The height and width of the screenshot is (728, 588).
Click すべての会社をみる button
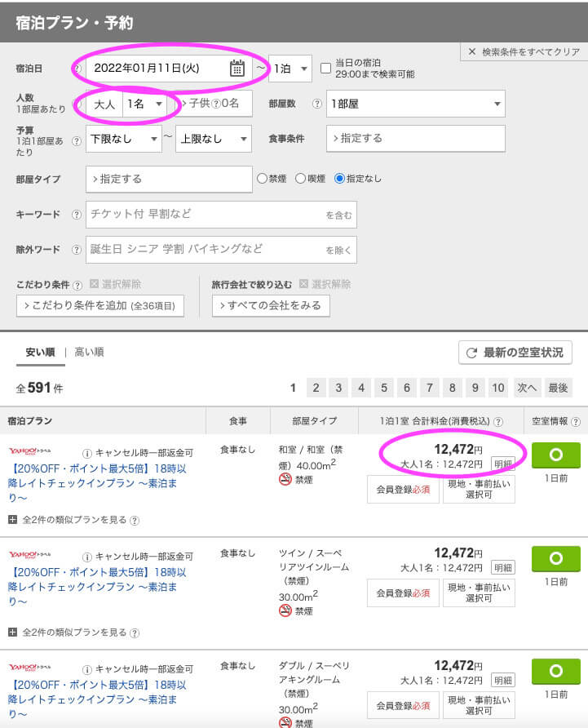[271, 306]
